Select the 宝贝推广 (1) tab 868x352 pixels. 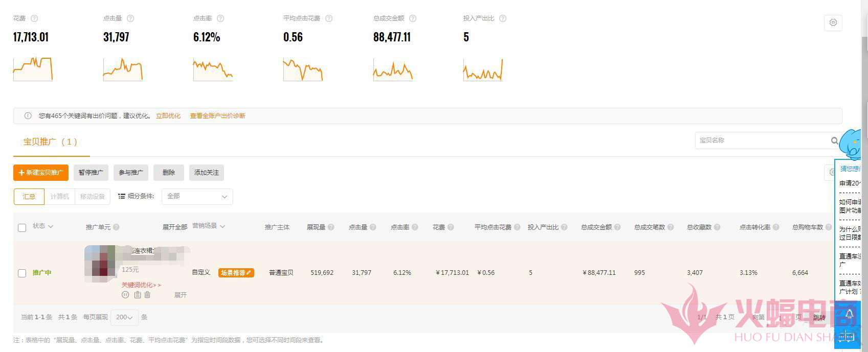click(x=51, y=142)
